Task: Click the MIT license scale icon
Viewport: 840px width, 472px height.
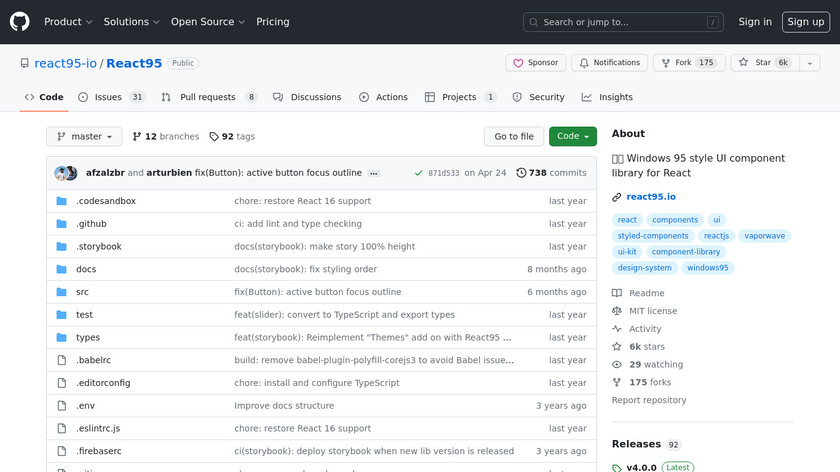Action: pos(617,311)
